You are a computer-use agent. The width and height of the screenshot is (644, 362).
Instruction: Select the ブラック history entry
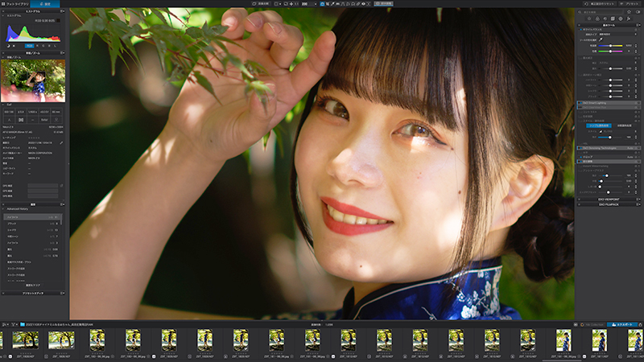tap(32, 224)
